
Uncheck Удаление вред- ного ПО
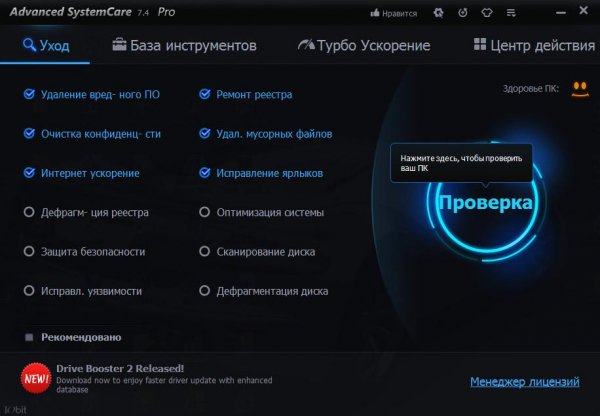pyautogui.click(x=29, y=94)
